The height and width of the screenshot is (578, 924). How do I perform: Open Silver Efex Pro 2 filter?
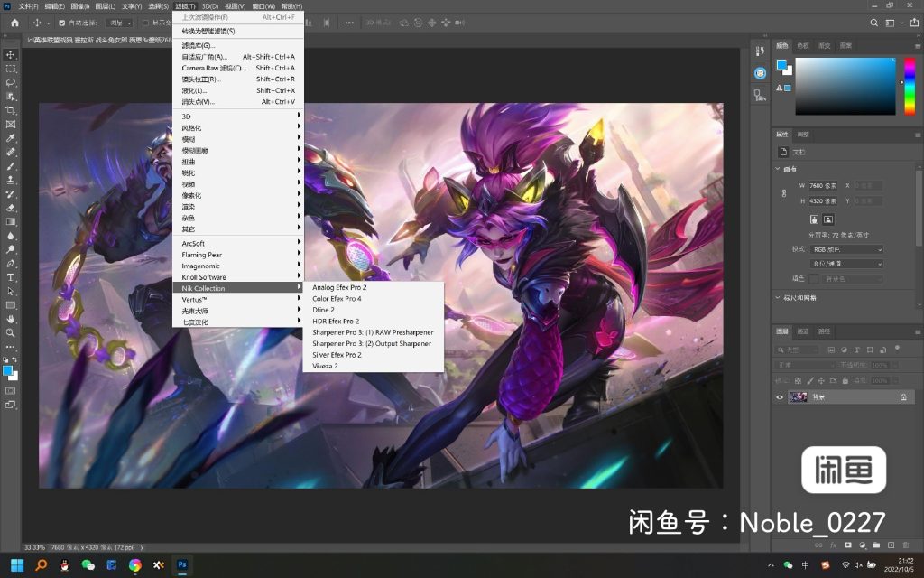pos(373,355)
